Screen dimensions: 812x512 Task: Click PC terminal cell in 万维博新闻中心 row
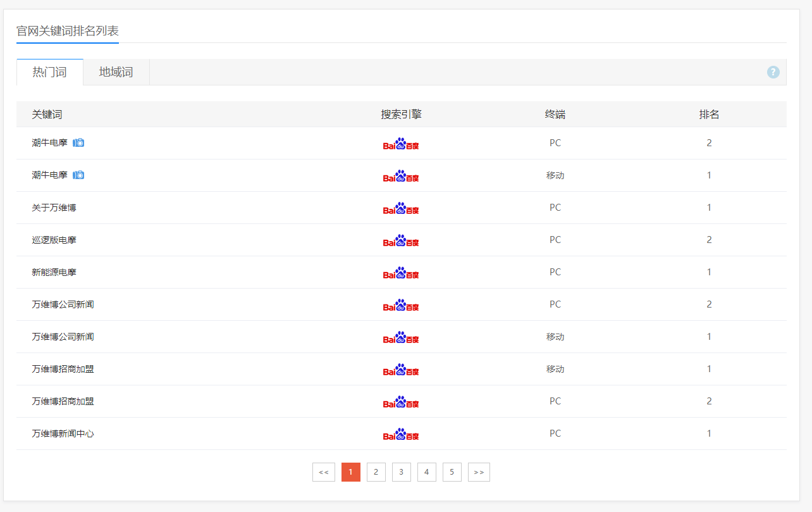[x=555, y=434]
